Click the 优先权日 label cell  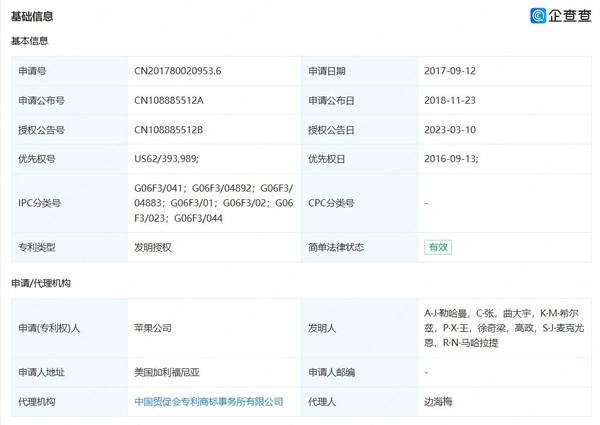tap(359, 159)
